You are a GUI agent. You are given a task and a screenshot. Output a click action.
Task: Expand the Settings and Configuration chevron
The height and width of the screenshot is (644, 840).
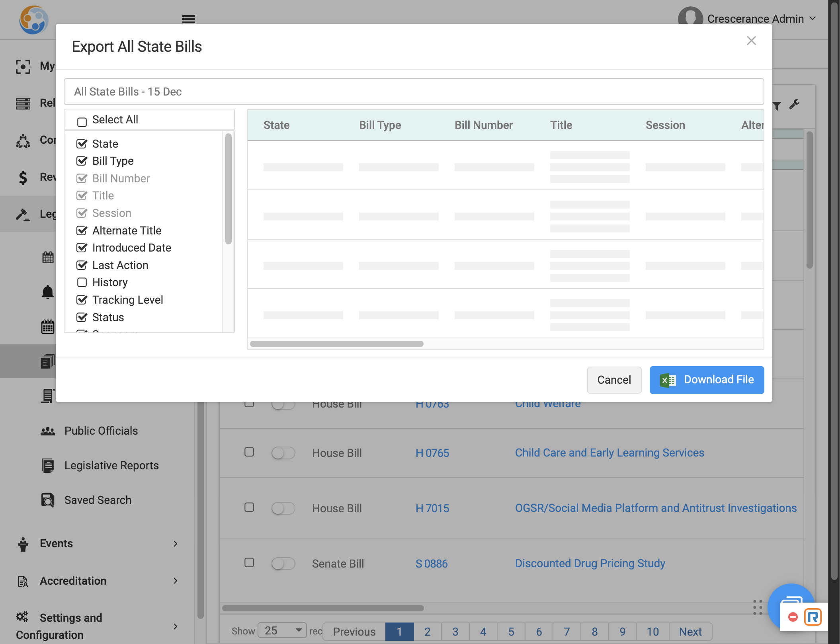(176, 626)
